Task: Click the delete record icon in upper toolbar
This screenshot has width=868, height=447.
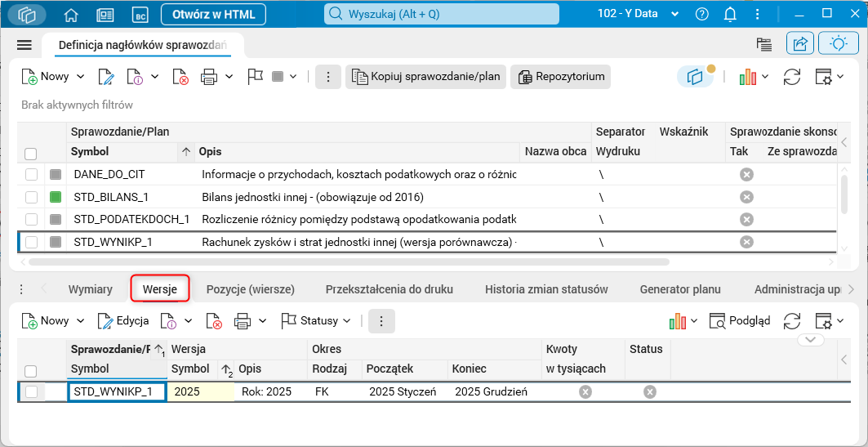Action: [x=180, y=77]
